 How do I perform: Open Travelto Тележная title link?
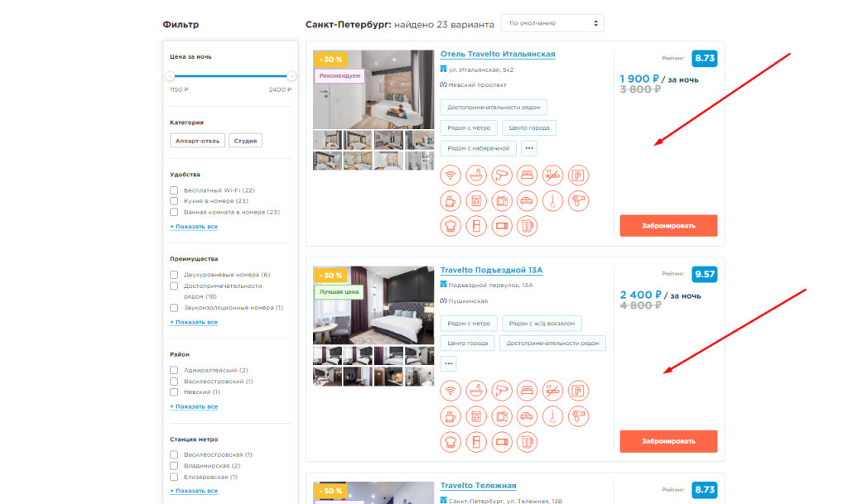[x=478, y=486]
